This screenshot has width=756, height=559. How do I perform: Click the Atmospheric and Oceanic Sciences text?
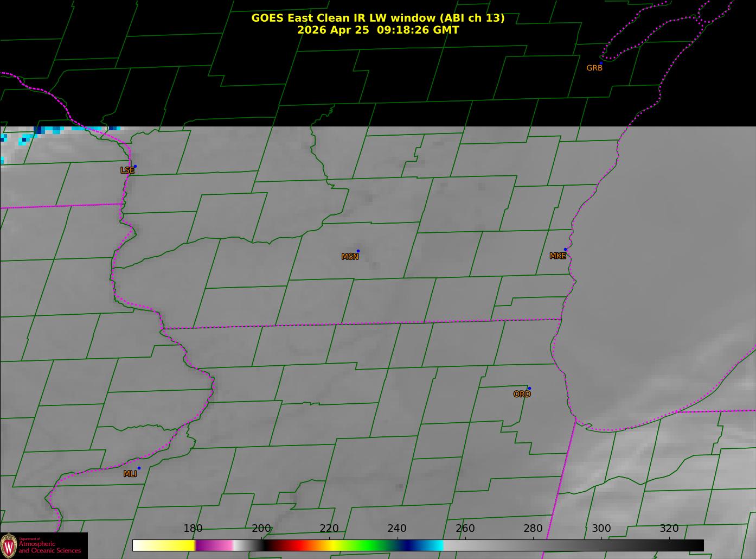click(x=50, y=547)
